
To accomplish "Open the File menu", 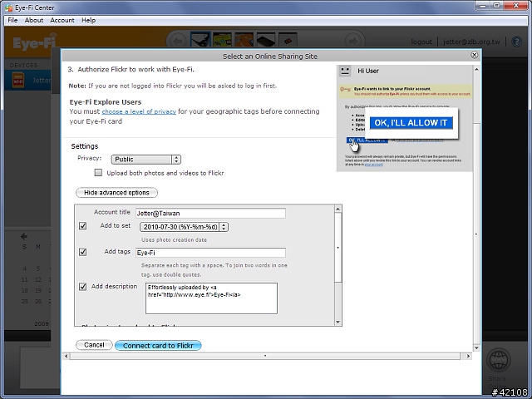I will coord(12,20).
